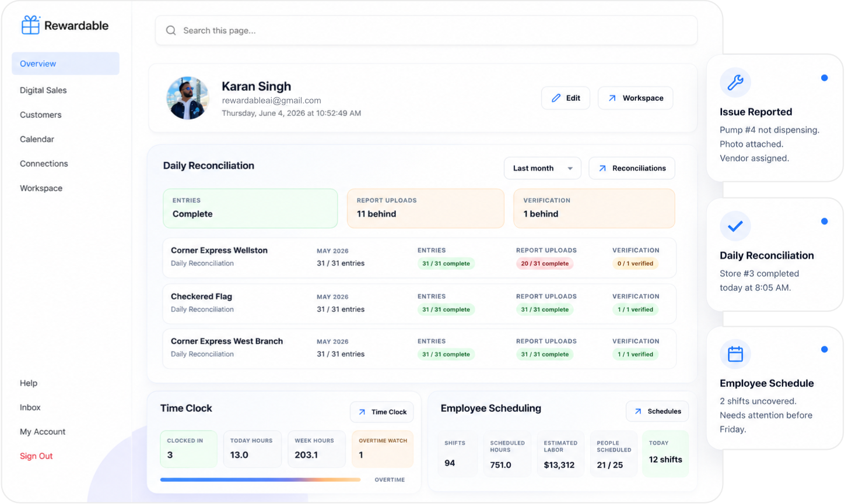The height and width of the screenshot is (504, 845).
Task: Open Workspace in the sidebar menu
Action: (41, 188)
